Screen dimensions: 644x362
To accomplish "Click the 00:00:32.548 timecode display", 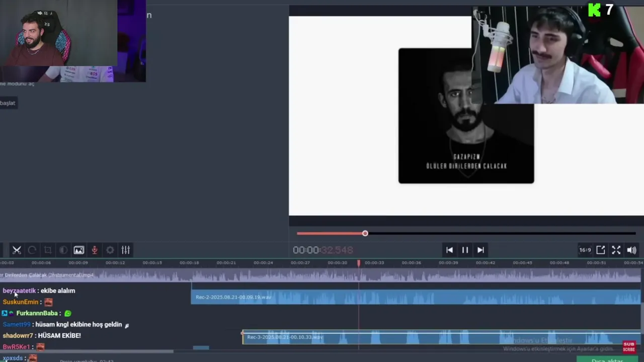I will pyautogui.click(x=323, y=250).
